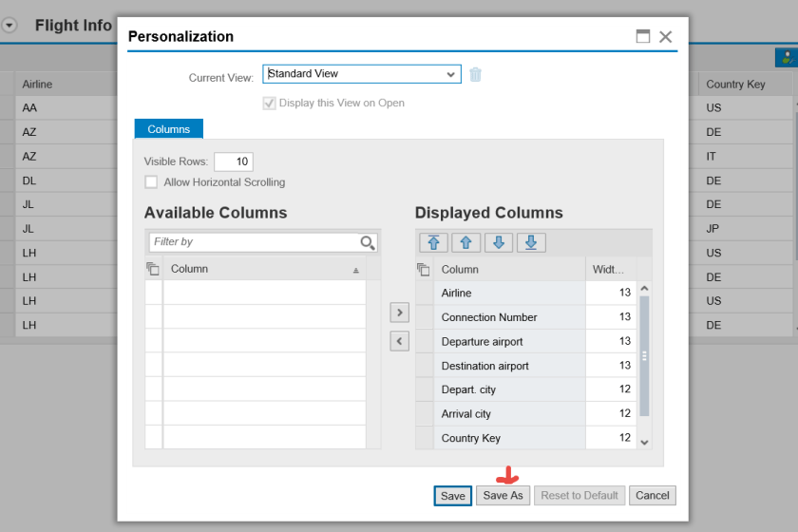
Task: Sort Available Columns by Column header arrow
Action: click(356, 270)
